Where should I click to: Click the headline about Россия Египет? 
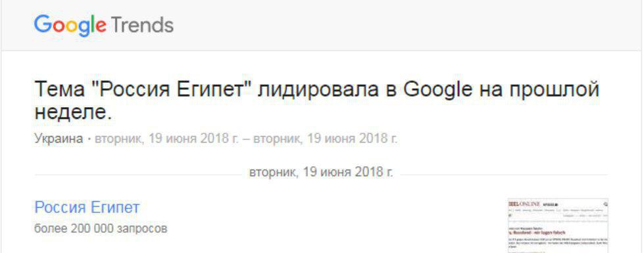(x=316, y=101)
